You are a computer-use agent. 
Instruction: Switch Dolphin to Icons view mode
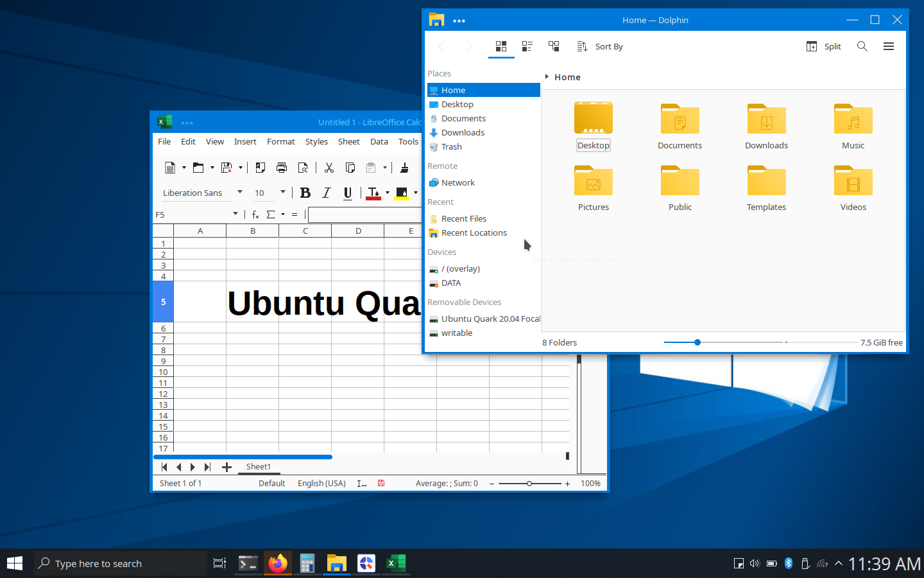point(501,46)
